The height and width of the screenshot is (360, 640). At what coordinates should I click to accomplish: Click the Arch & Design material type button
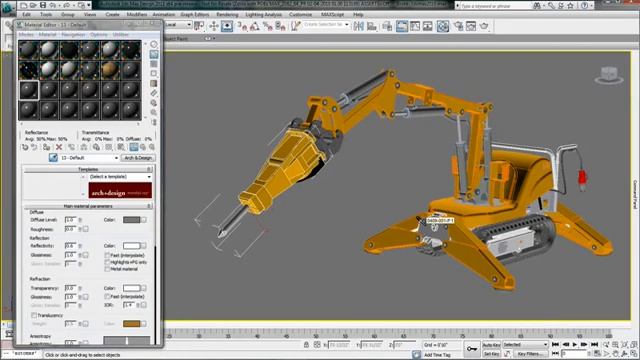138,158
